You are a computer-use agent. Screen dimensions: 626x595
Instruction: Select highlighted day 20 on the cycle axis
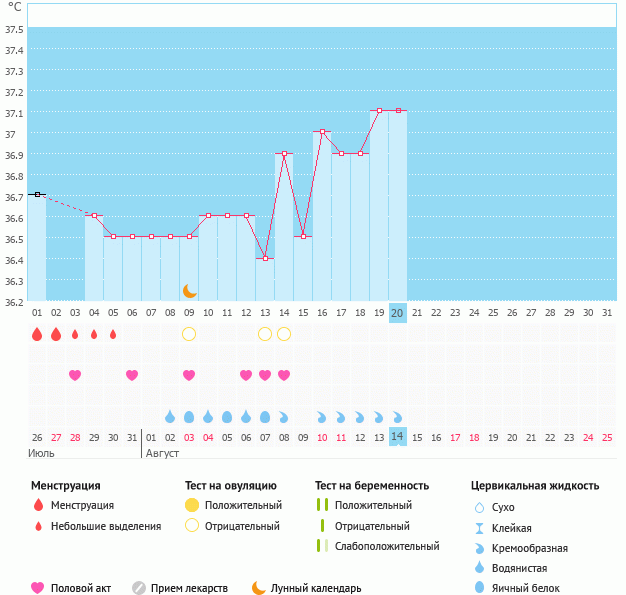tap(397, 313)
